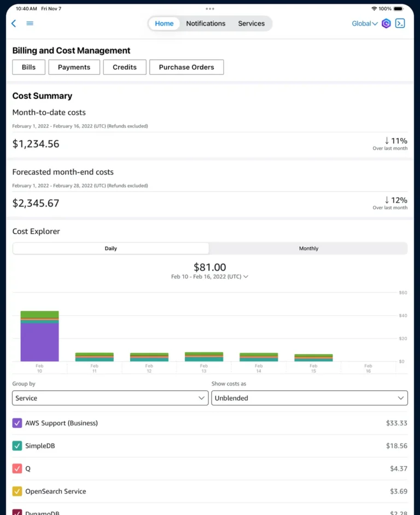420x515 pixels.
Task: Uncheck the OpenSearch Service checkbox
Action: (17, 491)
